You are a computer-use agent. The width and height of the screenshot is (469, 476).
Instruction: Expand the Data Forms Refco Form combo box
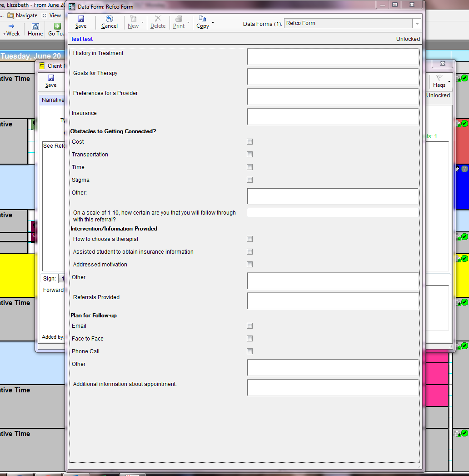click(416, 23)
